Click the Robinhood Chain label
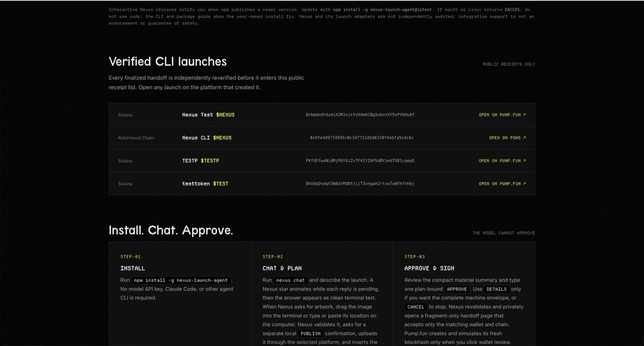Image resolution: width=644 pixels, height=346 pixels. click(136, 138)
